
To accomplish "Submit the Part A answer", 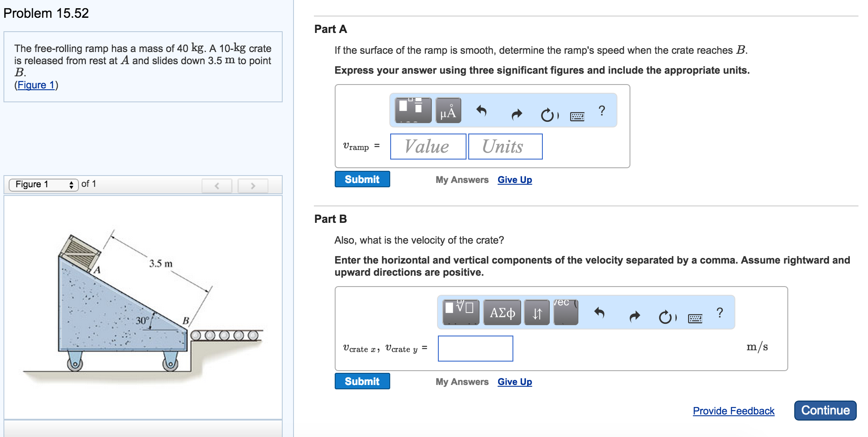I will tap(362, 179).
